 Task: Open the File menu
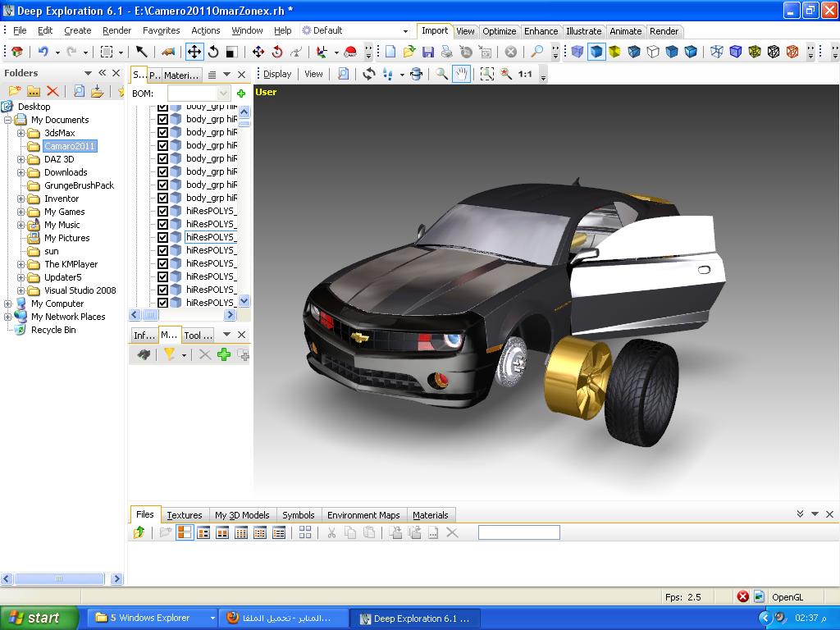[x=20, y=30]
